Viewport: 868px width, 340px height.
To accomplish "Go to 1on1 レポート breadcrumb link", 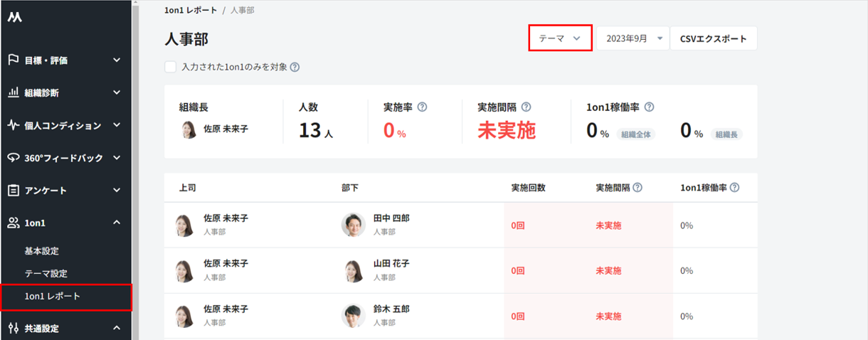I will point(190,10).
